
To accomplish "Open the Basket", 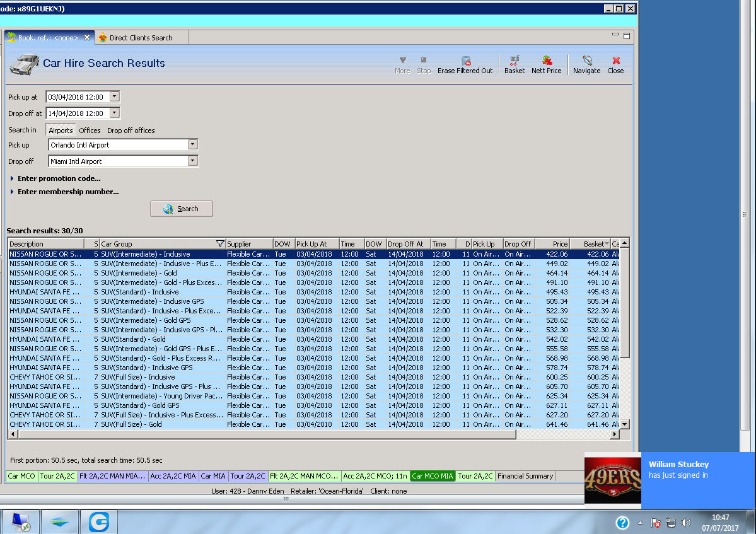I will tap(515, 64).
